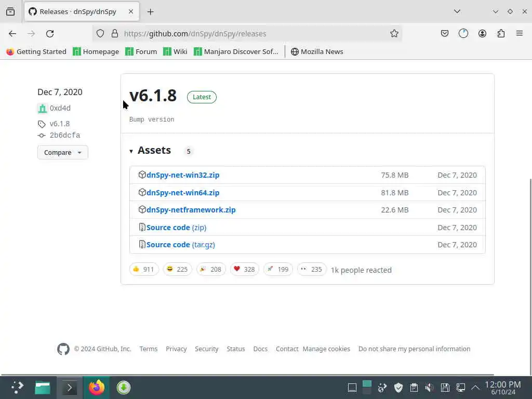
Task: Open Contact footer link
Action: (287, 349)
